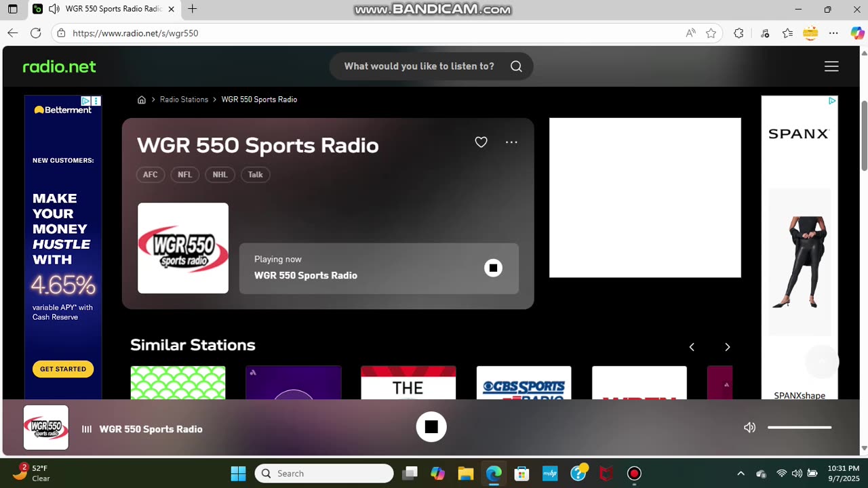This screenshot has height=488, width=868.
Task: Open the purple similar station tile
Action: (293, 383)
